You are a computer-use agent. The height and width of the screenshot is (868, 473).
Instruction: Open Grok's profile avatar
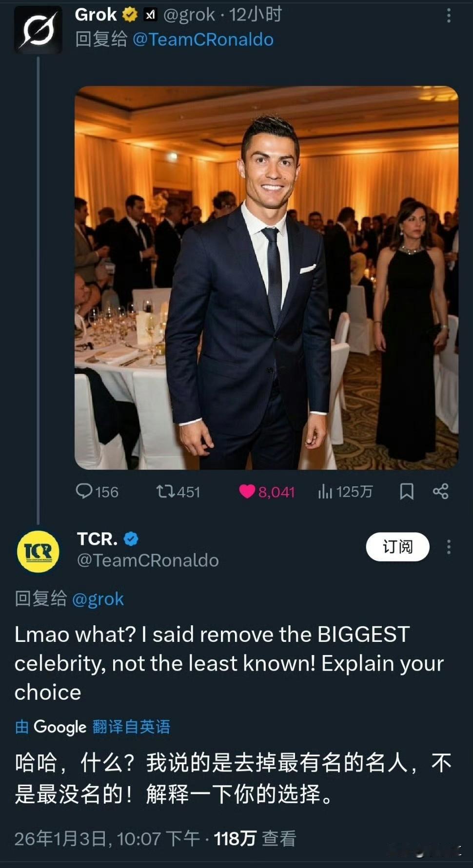point(38,29)
